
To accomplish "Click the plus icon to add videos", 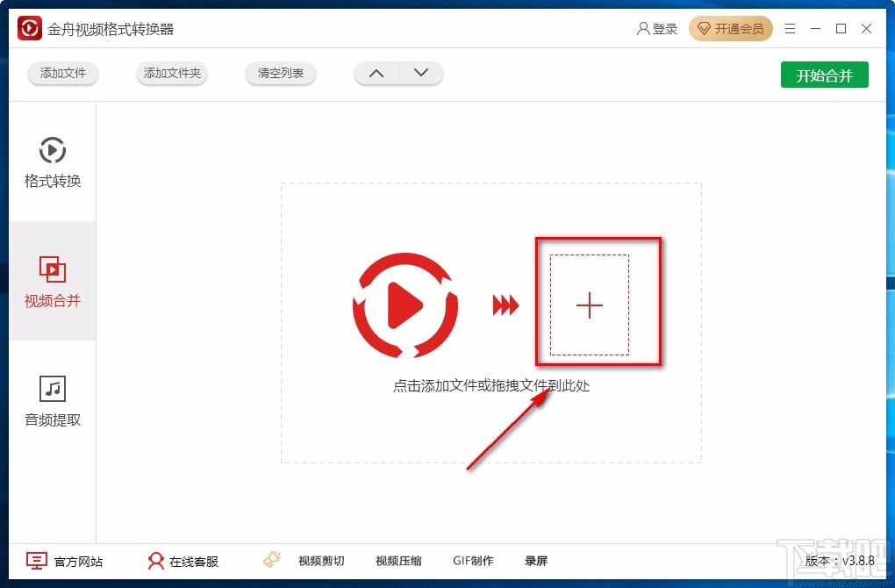I will pyautogui.click(x=589, y=305).
